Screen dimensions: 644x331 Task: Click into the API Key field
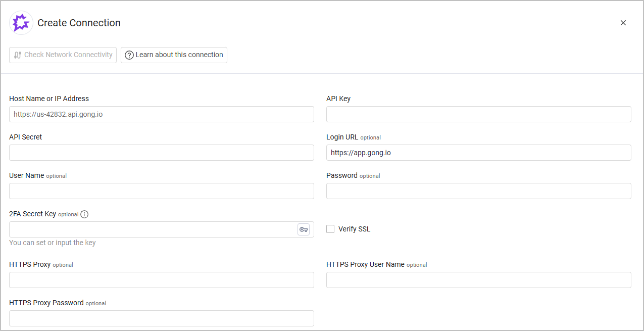coord(478,114)
